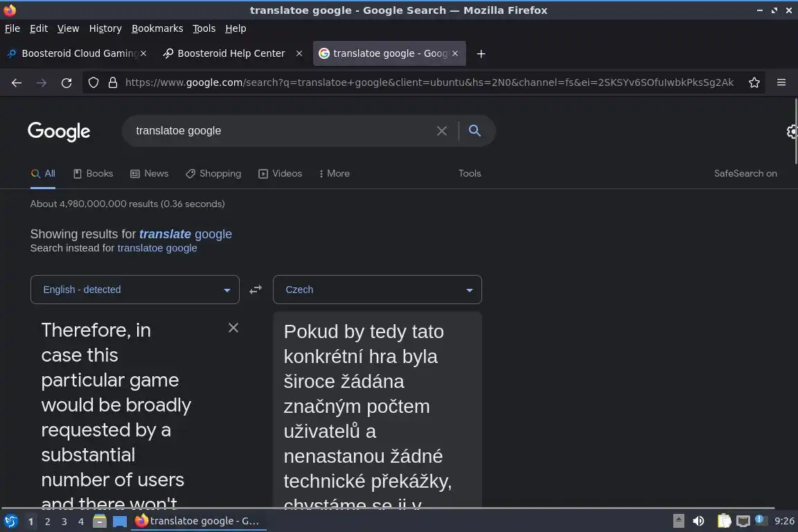This screenshot has height=532, width=798.
Task: Select the Shopping results tab
Action: [x=213, y=174]
